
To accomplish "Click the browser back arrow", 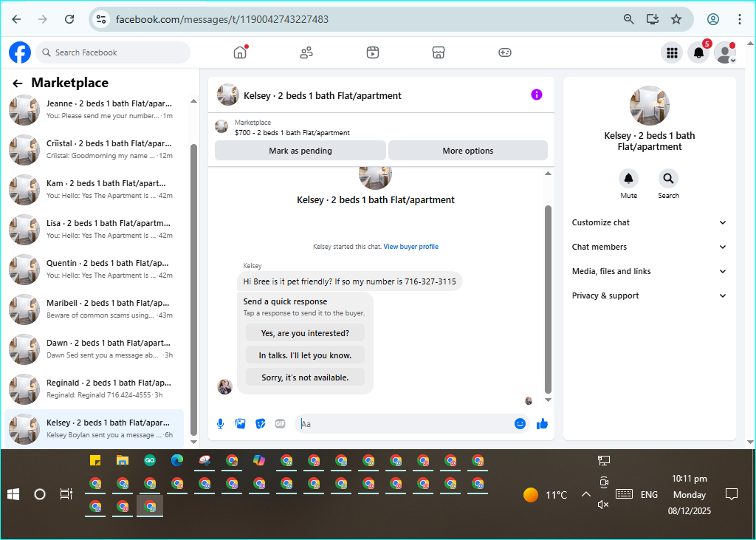I will [16, 19].
